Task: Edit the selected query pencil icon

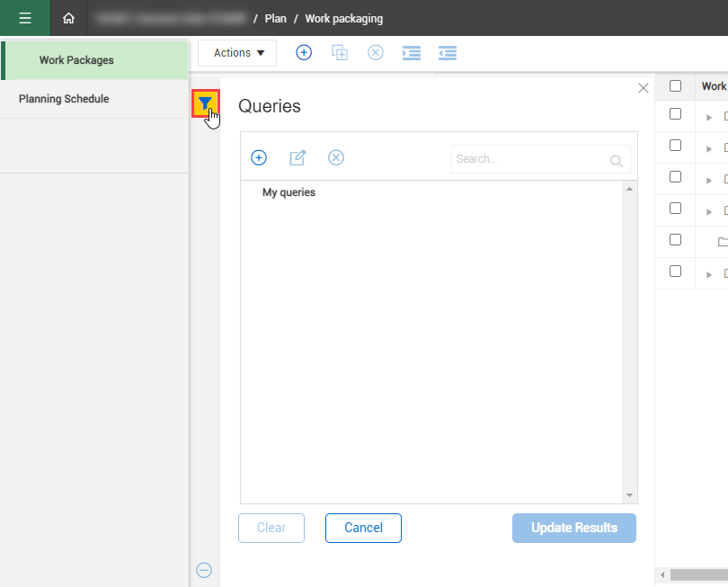Action: [x=297, y=158]
